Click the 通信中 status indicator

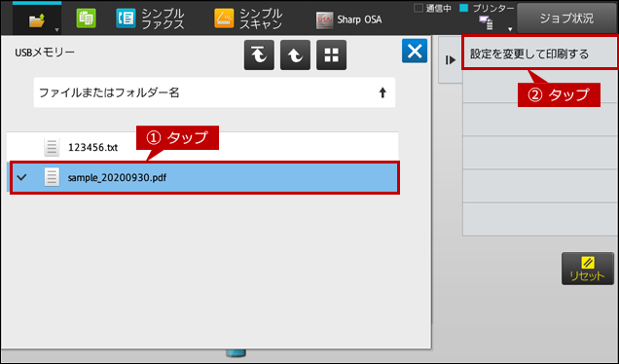pyautogui.click(x=432, y=9)
